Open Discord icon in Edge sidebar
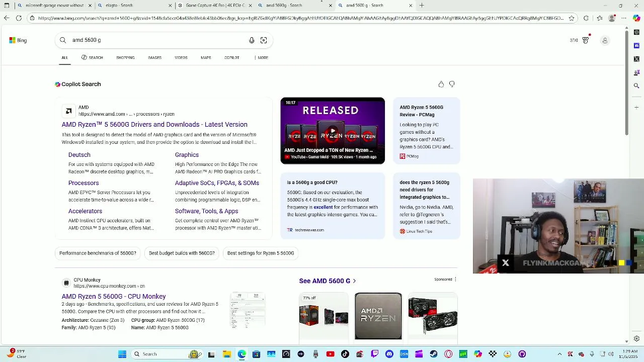Image resolution: width=644 pixels, height=362 pixels. tap(636, 46)
